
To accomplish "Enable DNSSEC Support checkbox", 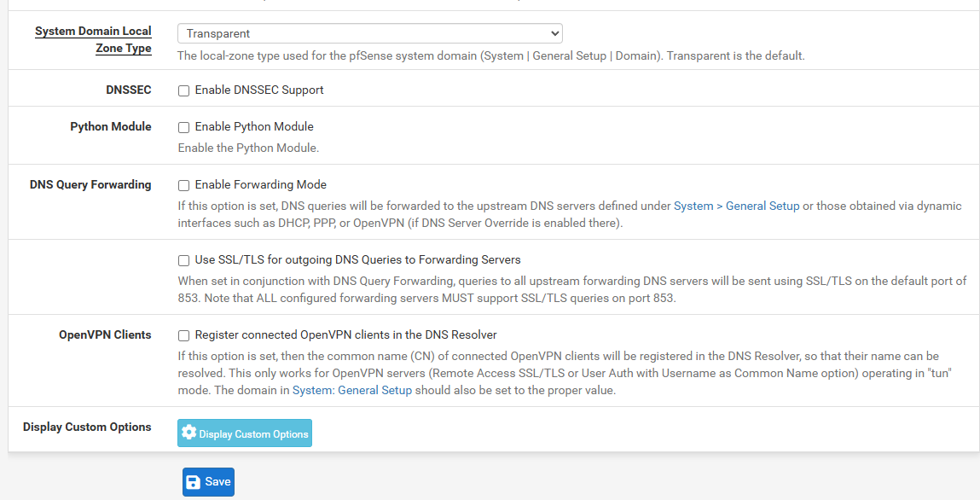I will (183, 90).
